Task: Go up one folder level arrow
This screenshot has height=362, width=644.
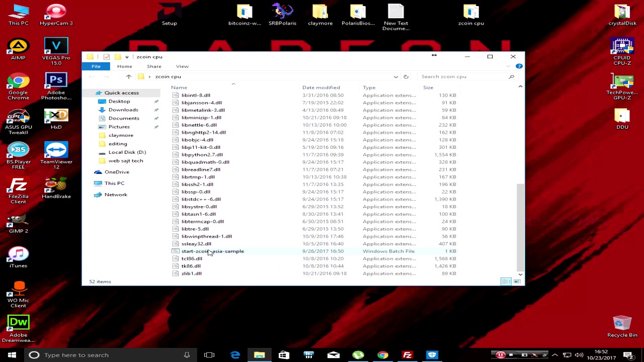Action: (x=128, y=76)
